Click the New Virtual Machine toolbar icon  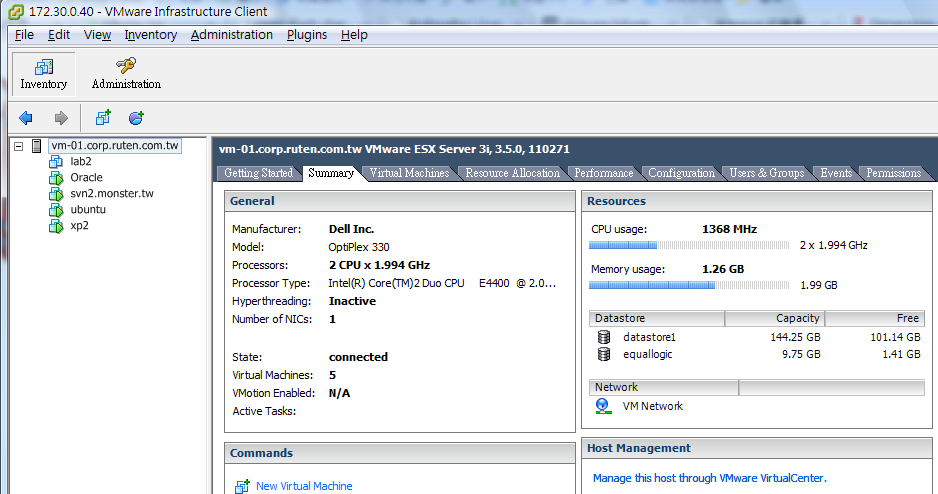[103, 117]
